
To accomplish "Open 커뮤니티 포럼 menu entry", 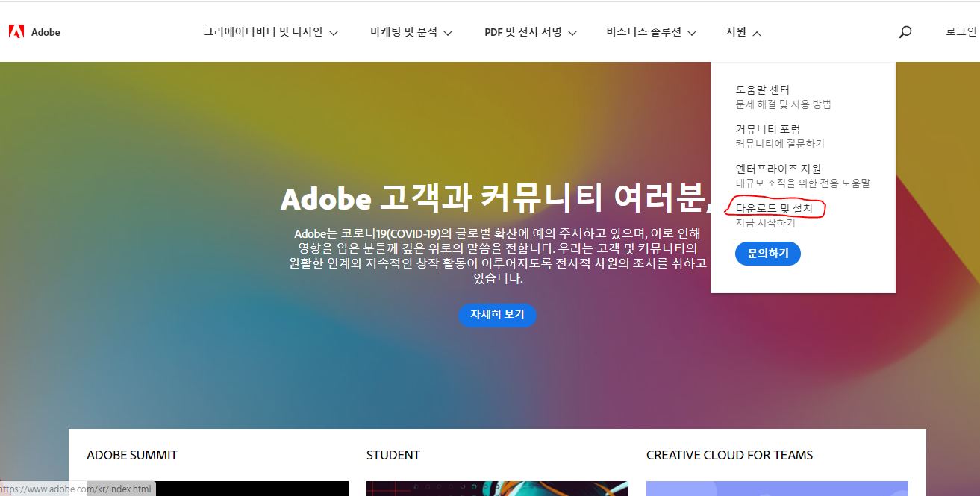I will tap(767, 129).
